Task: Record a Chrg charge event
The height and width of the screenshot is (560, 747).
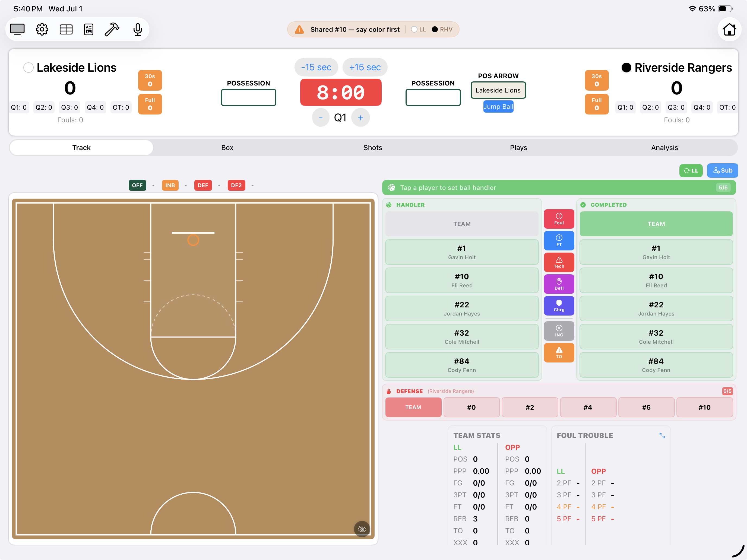Action: click(x=559, y=306)
